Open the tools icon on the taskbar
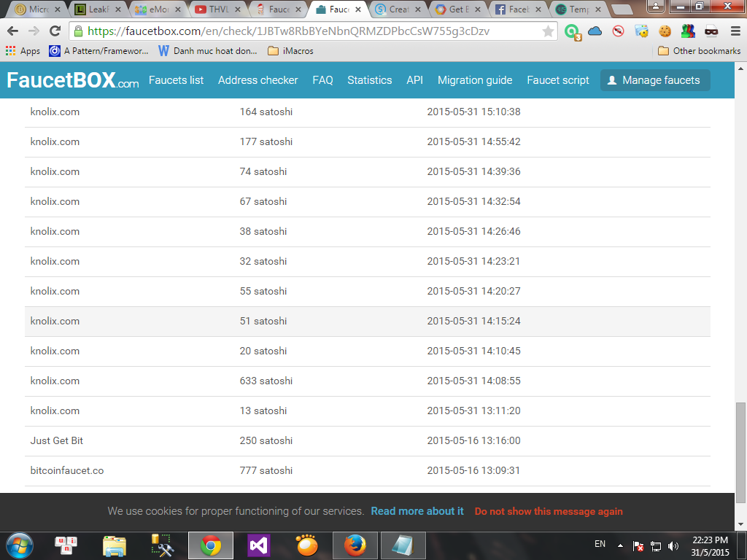This screenshot has height=560, width=747. [x=162, y=545]
